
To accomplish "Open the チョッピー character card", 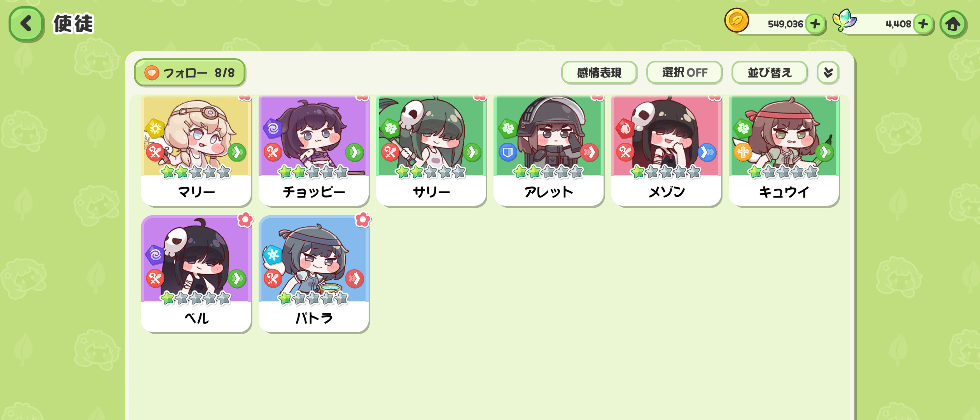I will pyautogui.click(x=314, y=150).
